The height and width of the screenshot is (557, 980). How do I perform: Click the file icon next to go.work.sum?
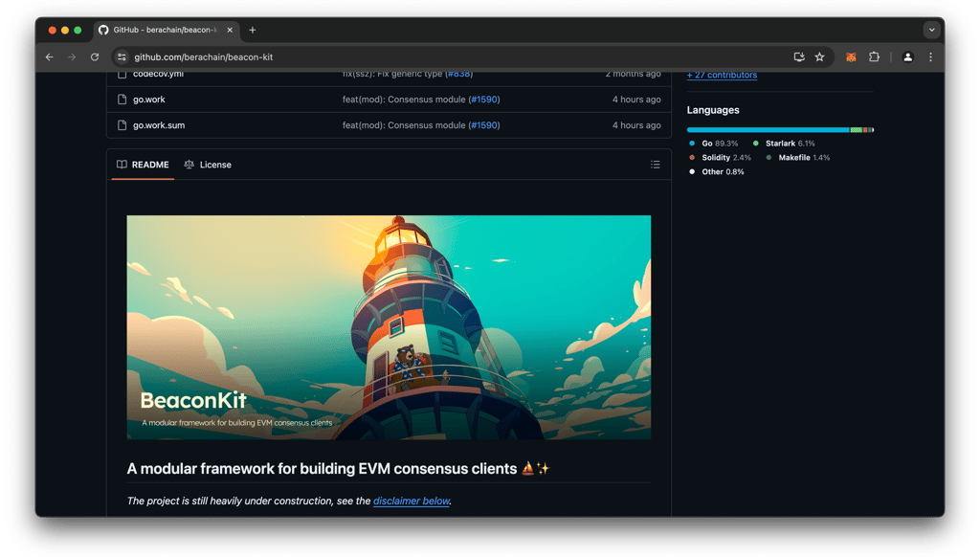pos(122,125)
